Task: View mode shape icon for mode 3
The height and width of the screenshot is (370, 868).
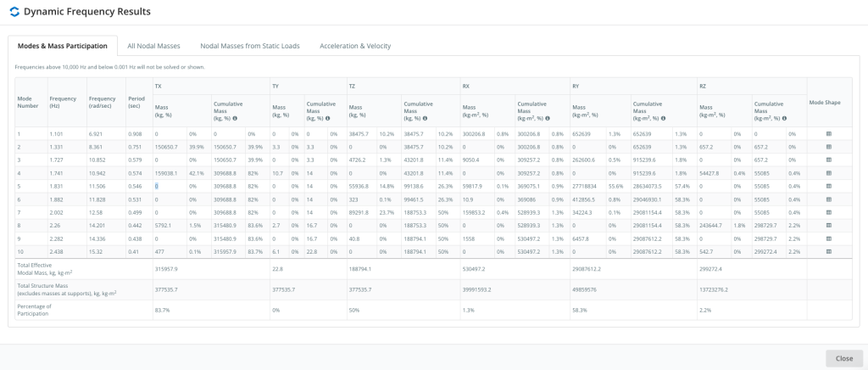Action: [829, 160]
